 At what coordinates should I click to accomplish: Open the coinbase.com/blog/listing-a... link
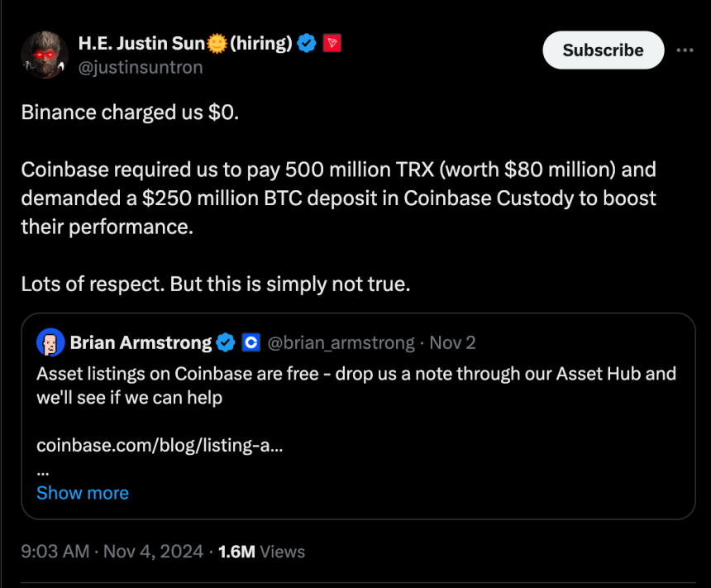160,445
